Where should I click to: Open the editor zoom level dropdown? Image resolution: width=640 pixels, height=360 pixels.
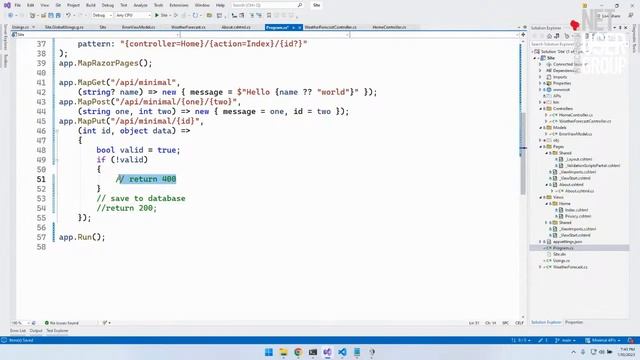click(x=20, y=323)
